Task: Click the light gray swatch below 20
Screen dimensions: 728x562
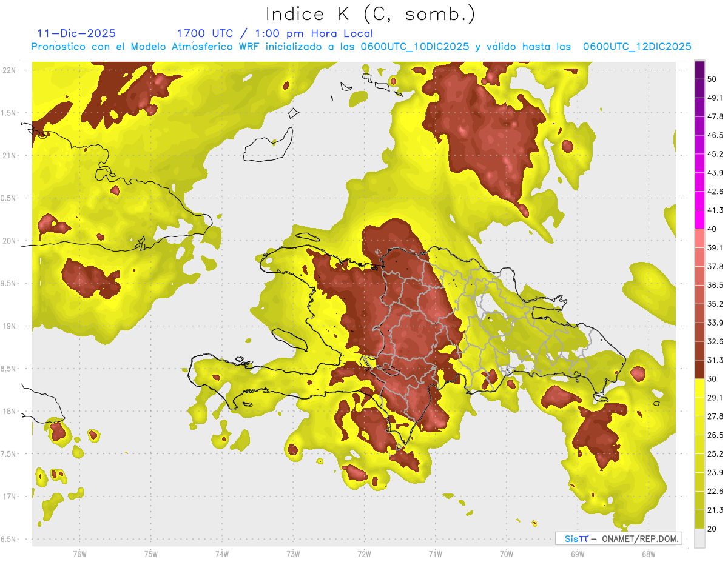Action: click(699, 538)
